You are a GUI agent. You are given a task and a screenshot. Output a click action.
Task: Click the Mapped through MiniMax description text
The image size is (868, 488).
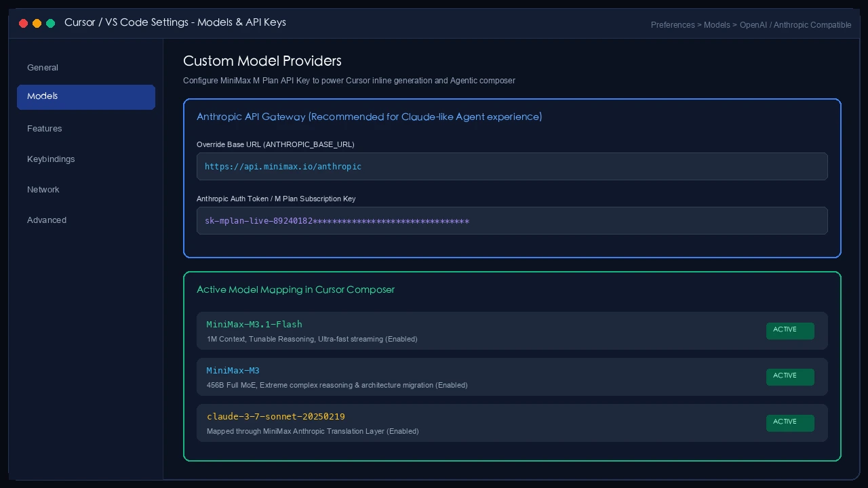313,431
